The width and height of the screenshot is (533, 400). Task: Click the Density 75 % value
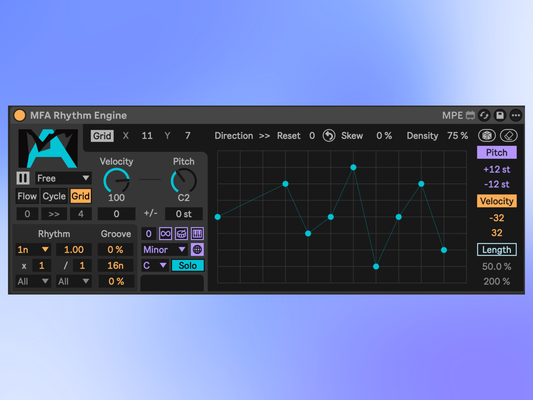pos(458,136)
